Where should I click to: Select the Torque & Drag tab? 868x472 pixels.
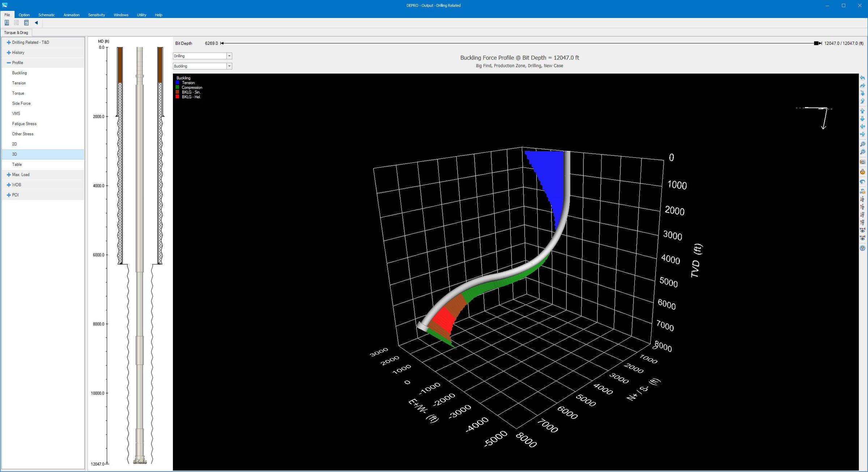pyautogui.click(x=16, y=33)
